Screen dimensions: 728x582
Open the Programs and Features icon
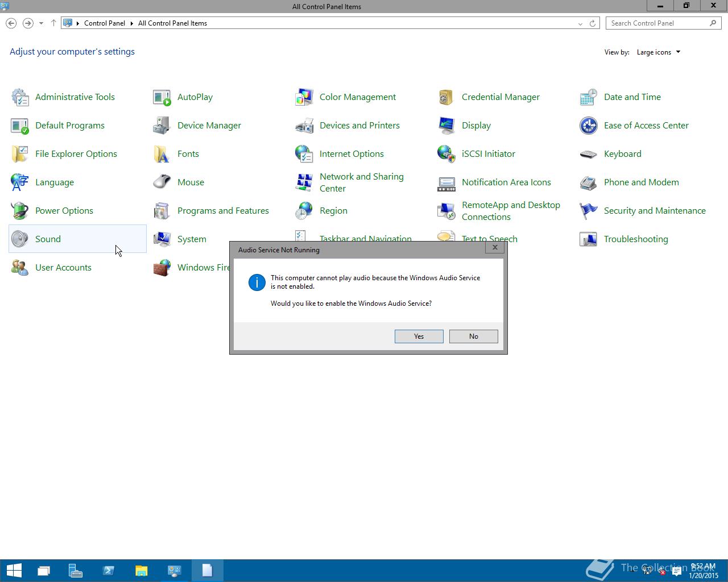(162, 211)
